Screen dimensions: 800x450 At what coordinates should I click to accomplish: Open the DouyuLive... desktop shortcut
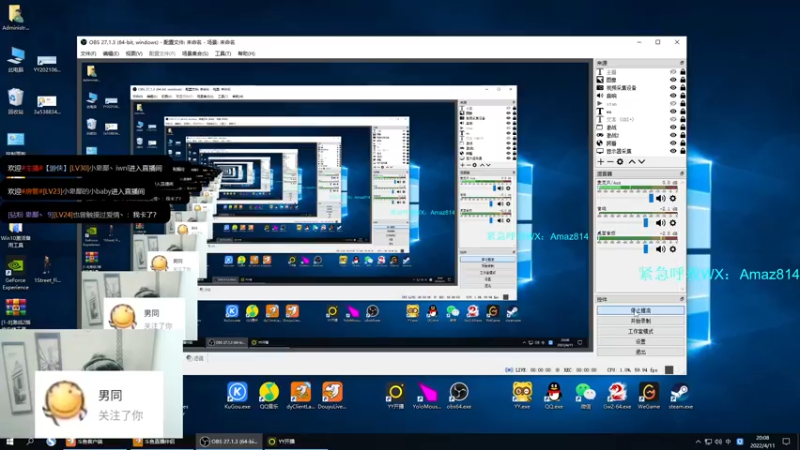332,396
